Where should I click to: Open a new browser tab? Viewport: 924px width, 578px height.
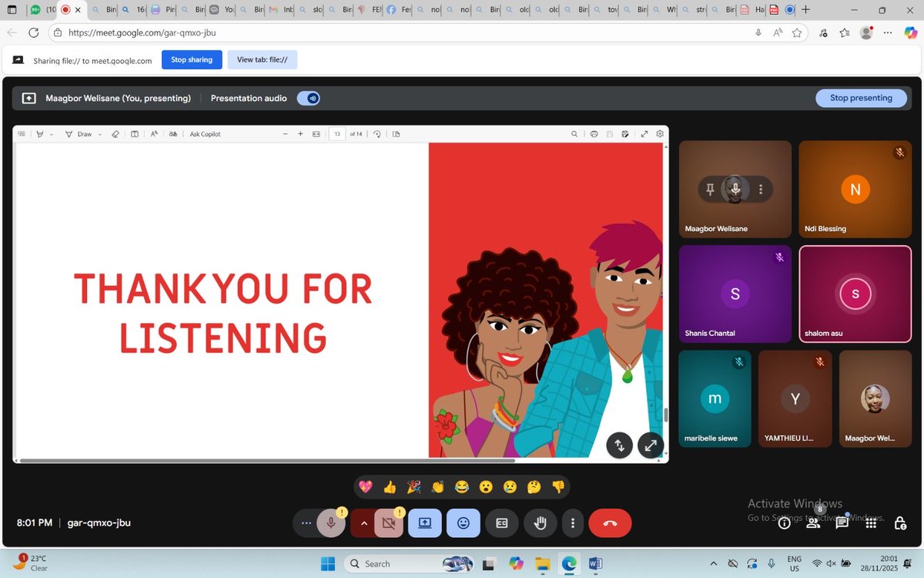tap(805, 10)
